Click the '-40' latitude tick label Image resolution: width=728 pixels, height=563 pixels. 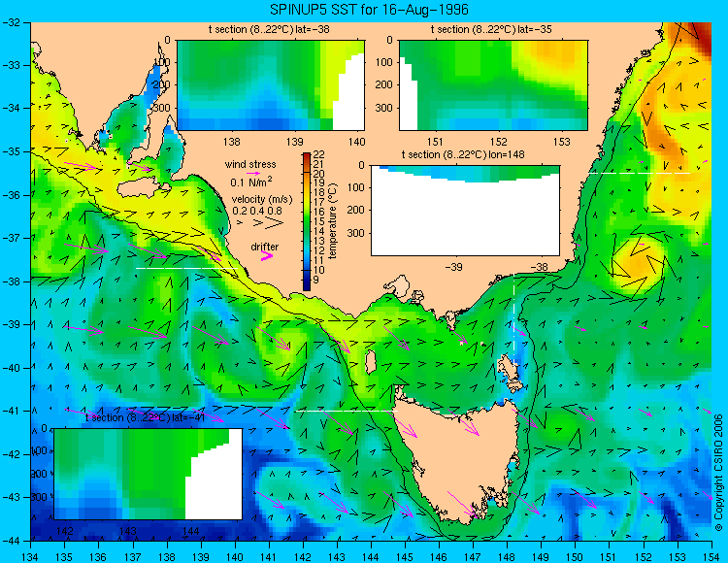pos(10,368)
